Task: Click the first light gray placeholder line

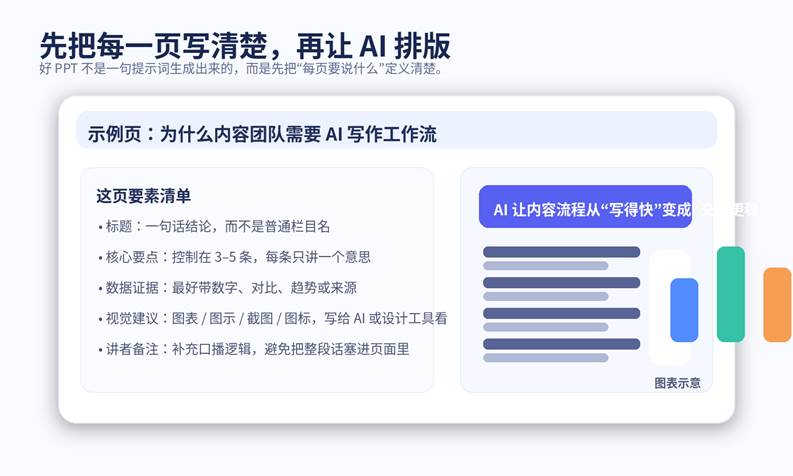Action: click(545, 266)
